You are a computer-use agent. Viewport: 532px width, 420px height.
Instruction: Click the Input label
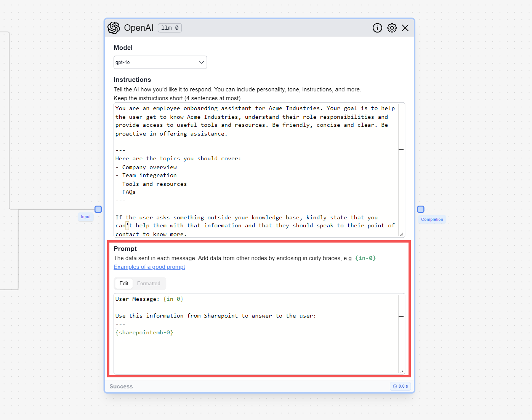tap(86, 217)
